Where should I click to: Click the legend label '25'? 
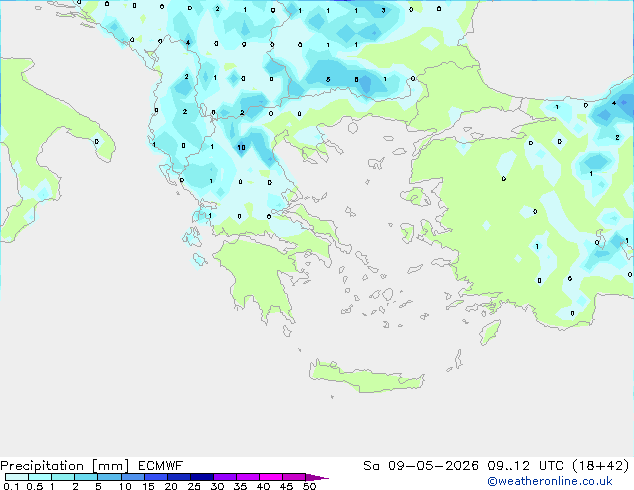[x=194, y=486]
